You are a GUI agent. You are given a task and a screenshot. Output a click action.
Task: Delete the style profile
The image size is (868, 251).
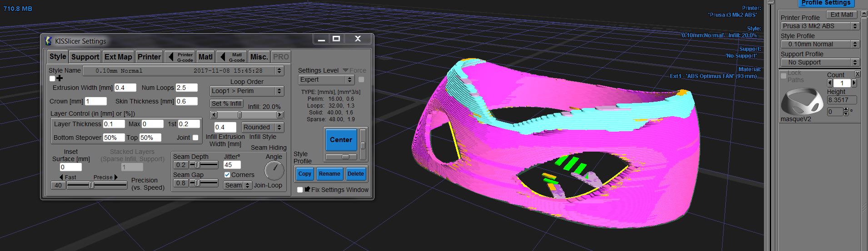click(355, 174)
